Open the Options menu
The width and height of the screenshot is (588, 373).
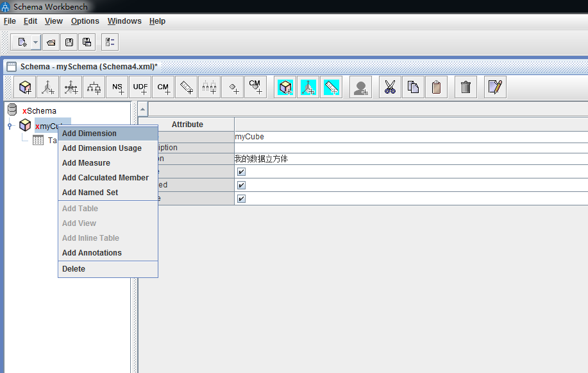tap(85, 21)
